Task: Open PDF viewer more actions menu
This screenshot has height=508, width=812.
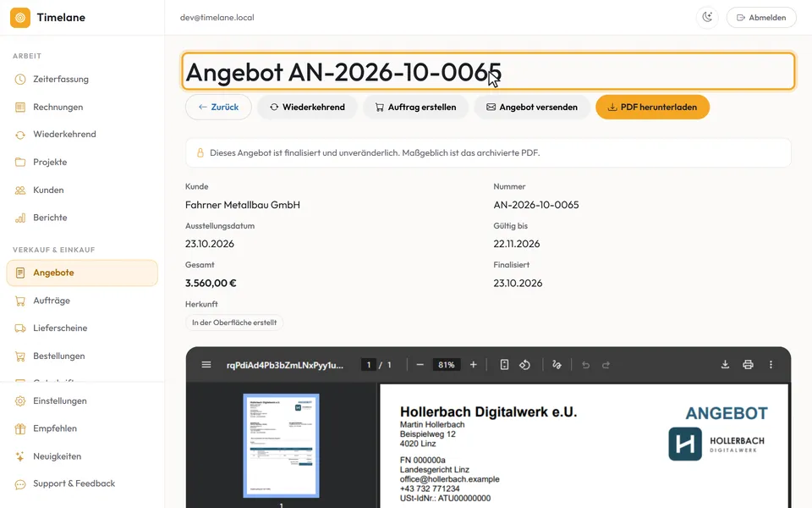Action: coord(771,365)
